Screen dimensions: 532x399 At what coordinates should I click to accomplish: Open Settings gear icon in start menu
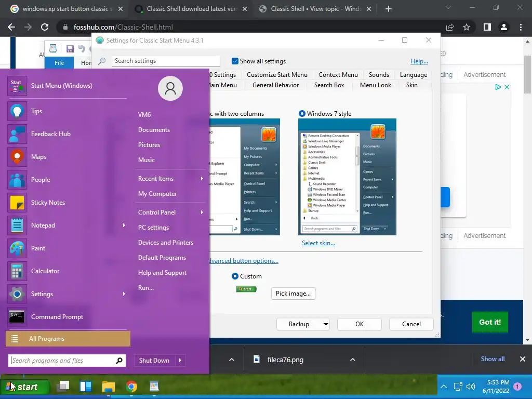coord(17,294)
